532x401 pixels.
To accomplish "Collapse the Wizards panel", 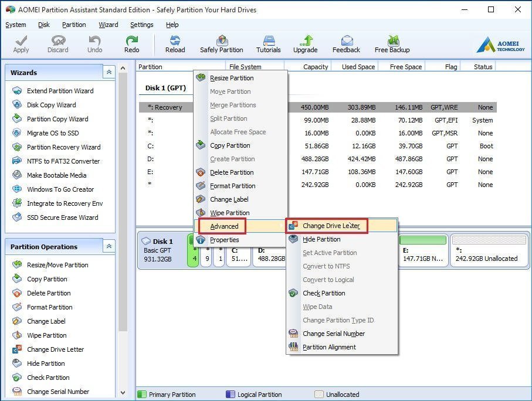I will [109, 72].
